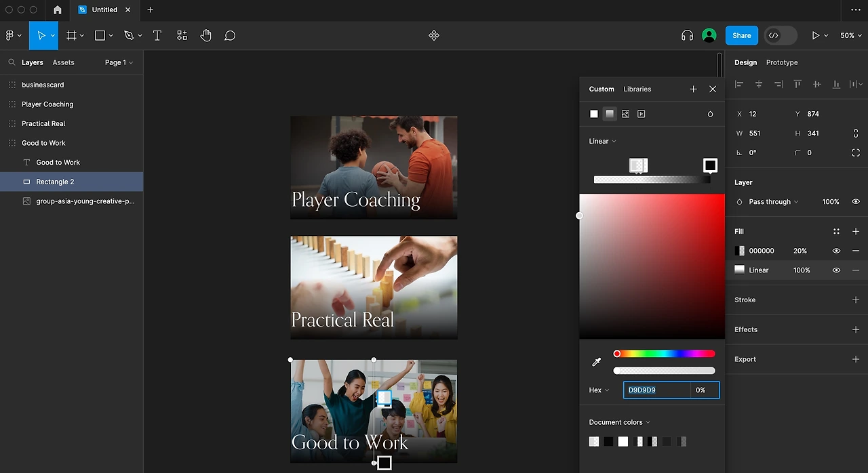Screen dimensions: 868x473
Task: Expand the Pen tool options arrow
Action: 140,35
